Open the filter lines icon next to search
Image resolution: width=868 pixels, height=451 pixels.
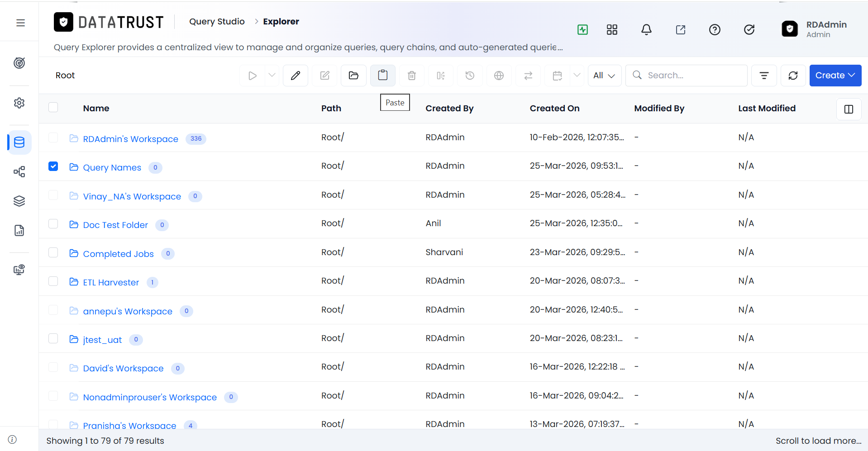tap(764, 75)
